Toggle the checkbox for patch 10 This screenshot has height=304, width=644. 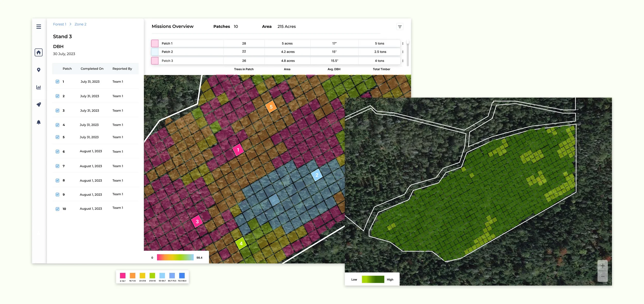click(57, 209)
